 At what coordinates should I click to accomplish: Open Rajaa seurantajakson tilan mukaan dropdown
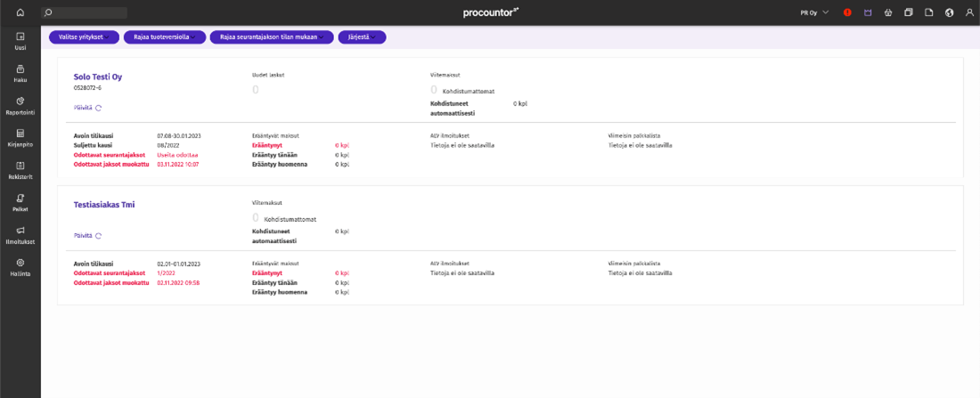pos(272,37)
